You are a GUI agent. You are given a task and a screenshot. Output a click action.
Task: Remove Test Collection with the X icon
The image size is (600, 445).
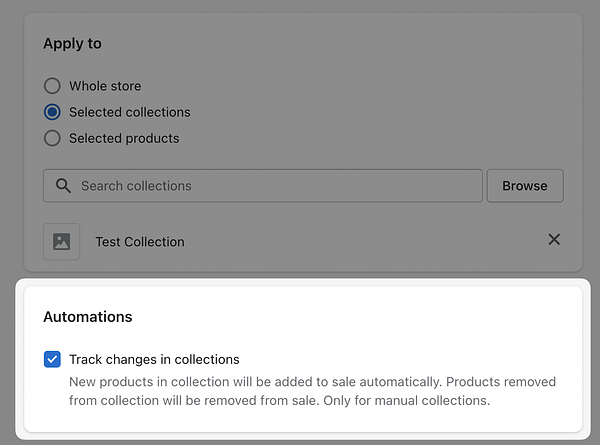(554, 240)
